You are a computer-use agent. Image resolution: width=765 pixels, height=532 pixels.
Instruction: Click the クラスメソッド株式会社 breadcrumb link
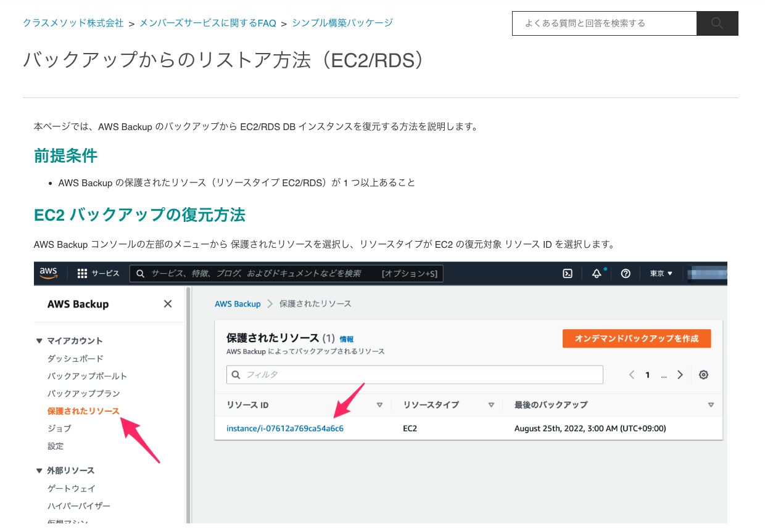[x=73, y=23]
